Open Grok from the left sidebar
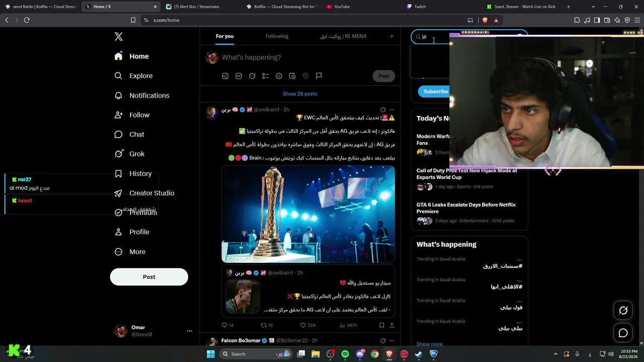The image size is (644, 362). coord(129,154)
